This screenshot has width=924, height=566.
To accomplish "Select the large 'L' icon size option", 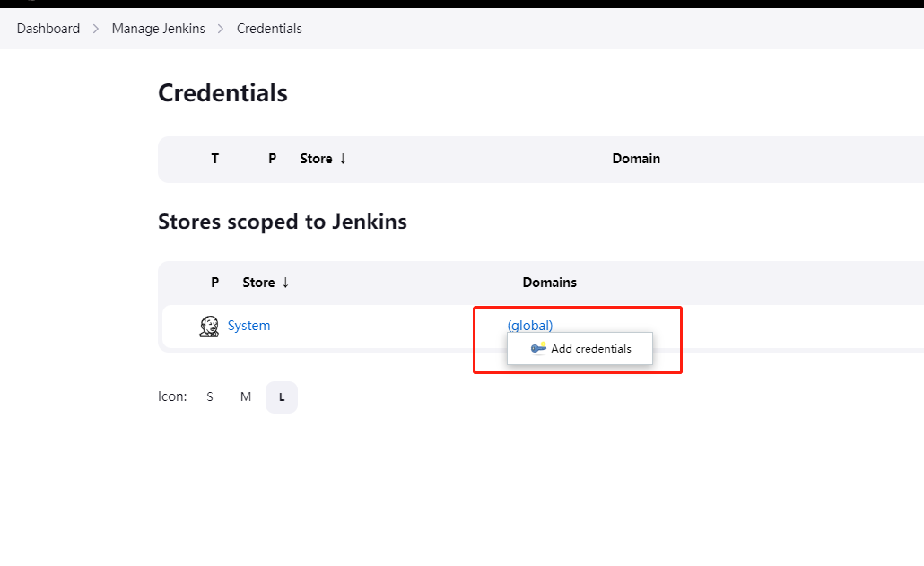I will (281, 396).
